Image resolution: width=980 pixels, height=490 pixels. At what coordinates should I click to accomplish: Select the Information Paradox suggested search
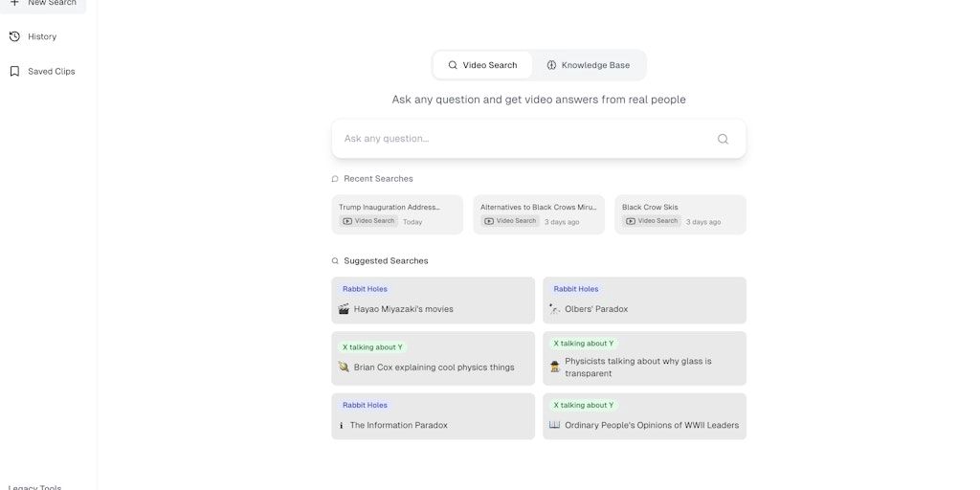[433, 416]
